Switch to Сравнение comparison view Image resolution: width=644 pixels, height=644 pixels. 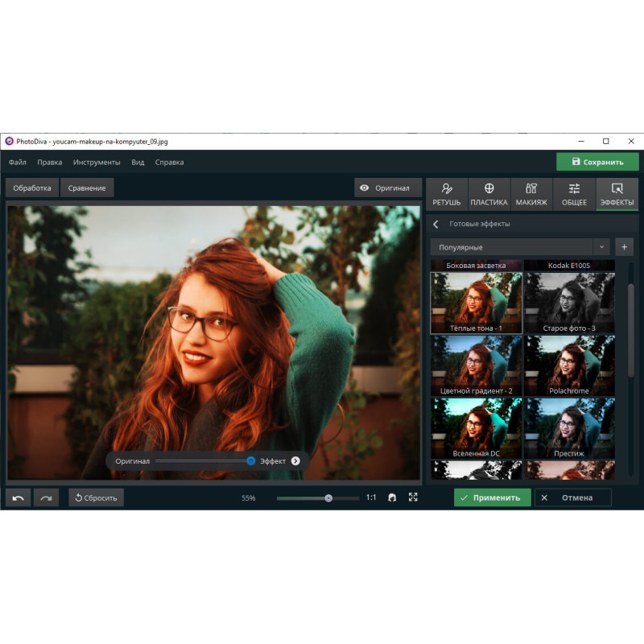(87, 188)
